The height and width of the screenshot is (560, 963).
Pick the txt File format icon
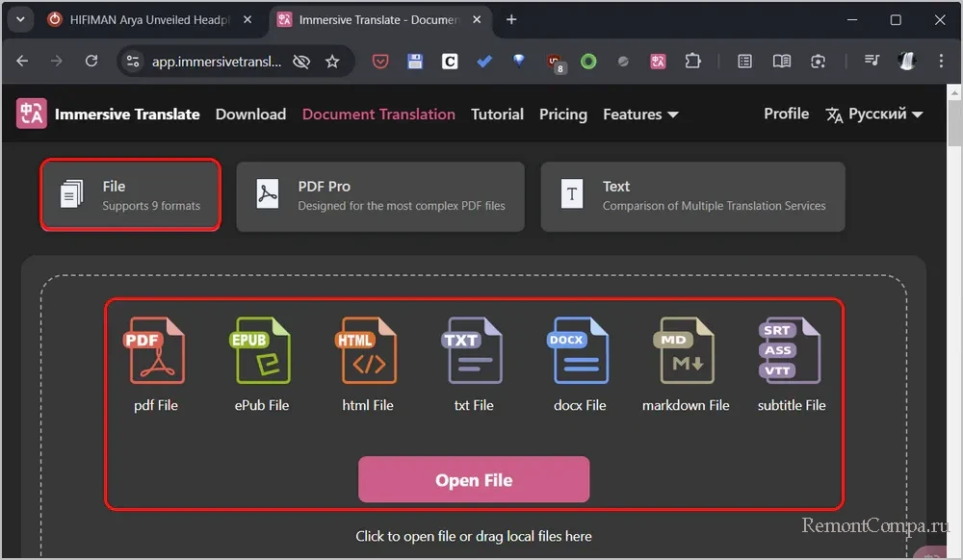click(473, 351)
